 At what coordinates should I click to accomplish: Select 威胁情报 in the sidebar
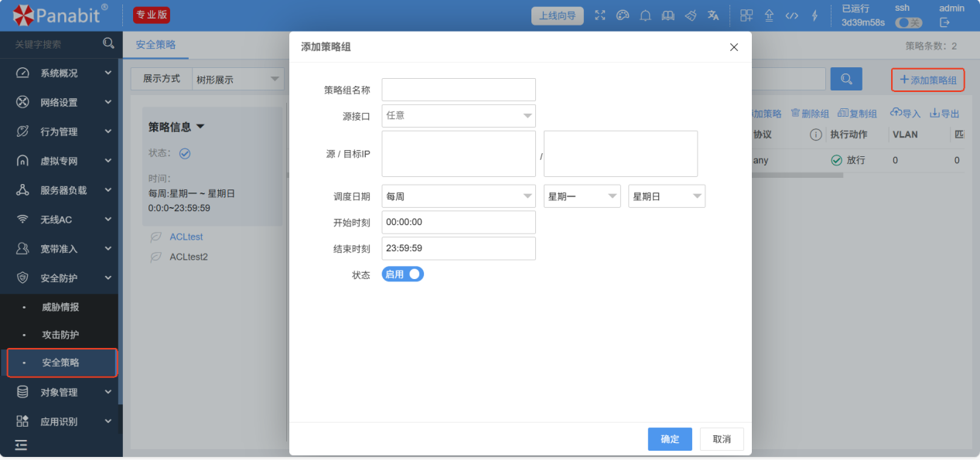pyautogui.click(x=60, y=307)
